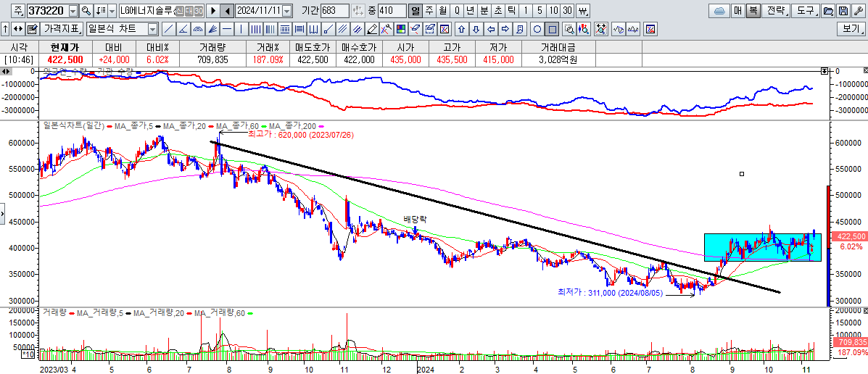
Task: Select the trend line drawing tool
Action: pos(168,29)
